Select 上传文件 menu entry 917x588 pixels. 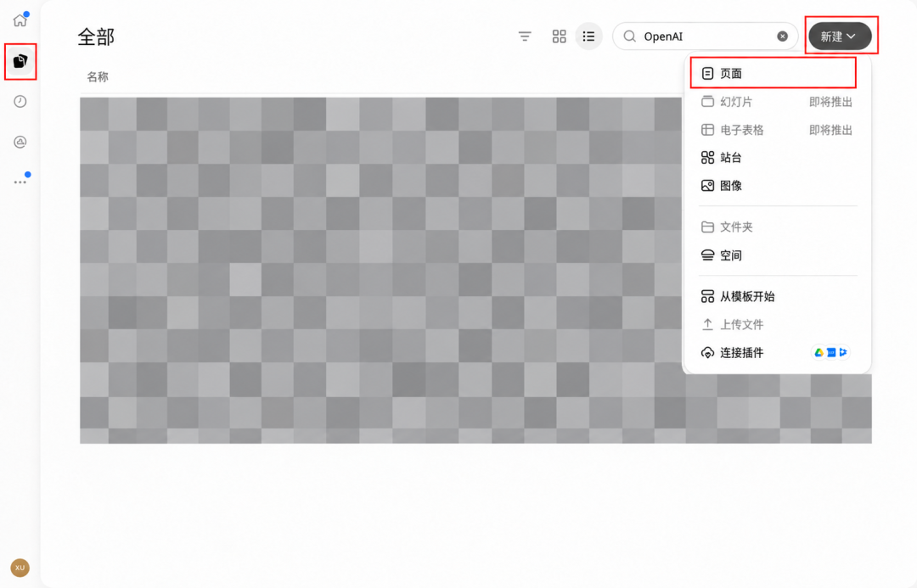pos(777,324)
